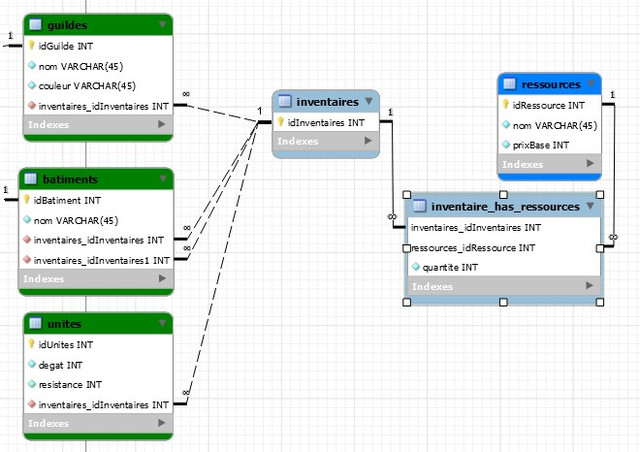640x452 pixels.
Task: Click the dashed relation line from guildes
Action: [222, 114]
